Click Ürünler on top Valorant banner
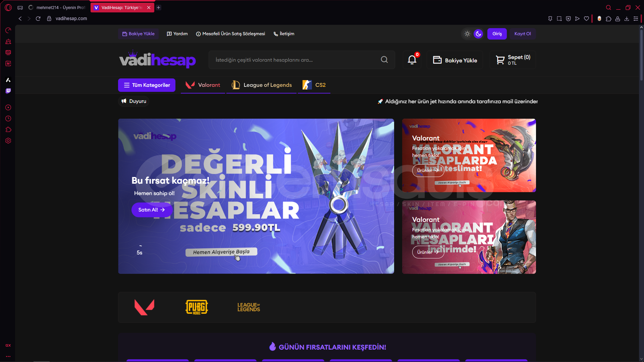644x362 pixels. tap(428, 171)
